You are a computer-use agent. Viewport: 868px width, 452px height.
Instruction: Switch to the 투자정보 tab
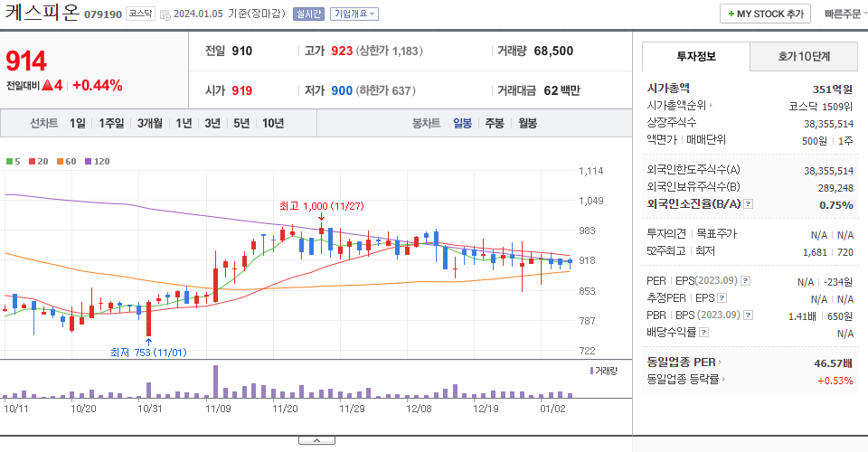696,56
